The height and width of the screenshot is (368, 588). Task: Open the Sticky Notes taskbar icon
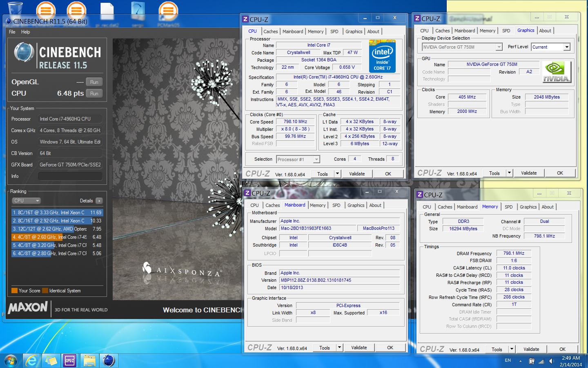[51, 361]
